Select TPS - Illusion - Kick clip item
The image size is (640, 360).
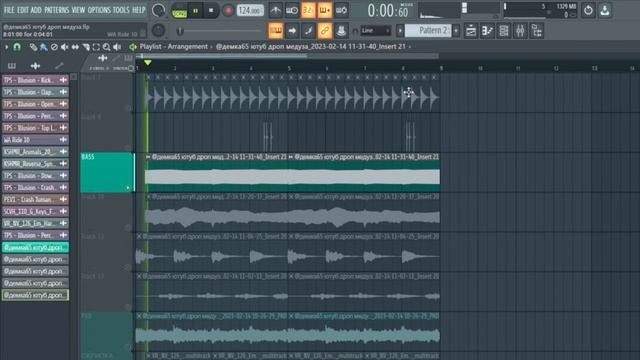[35, 80]
